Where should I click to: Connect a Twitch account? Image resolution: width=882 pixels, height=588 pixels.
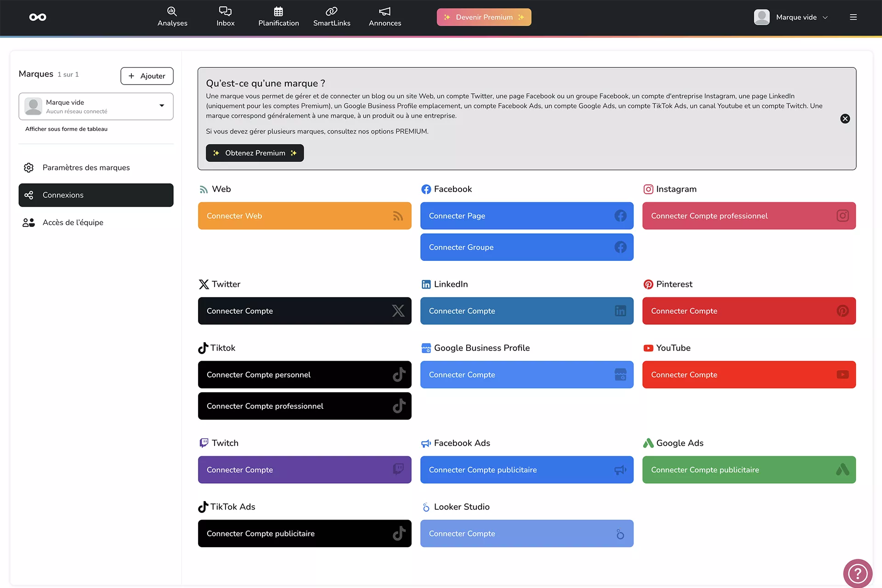click(x=305, y=469)
